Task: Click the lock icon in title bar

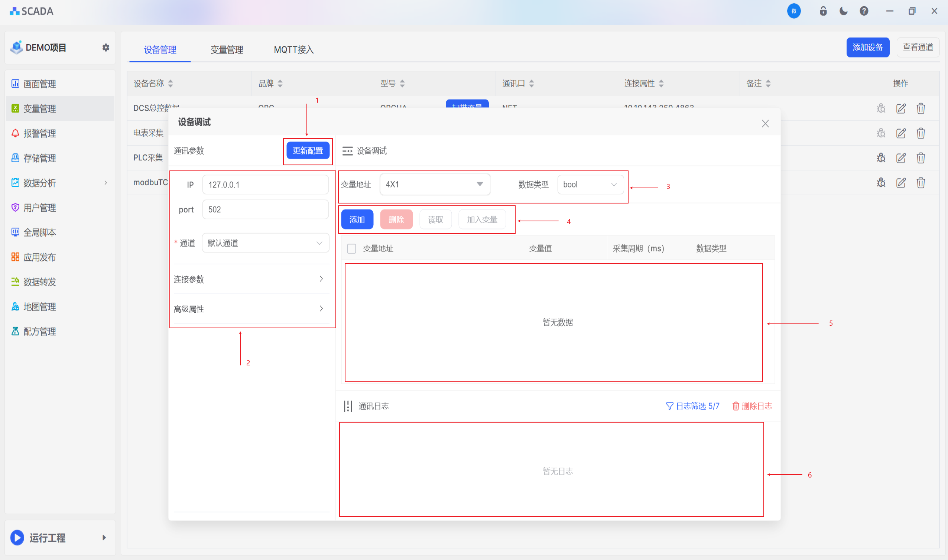Action: [823, 11]
